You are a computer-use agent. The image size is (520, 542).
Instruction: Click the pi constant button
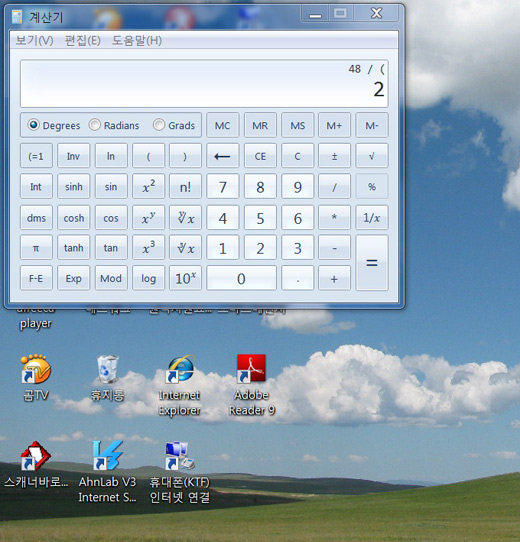(x=36, y=247)
